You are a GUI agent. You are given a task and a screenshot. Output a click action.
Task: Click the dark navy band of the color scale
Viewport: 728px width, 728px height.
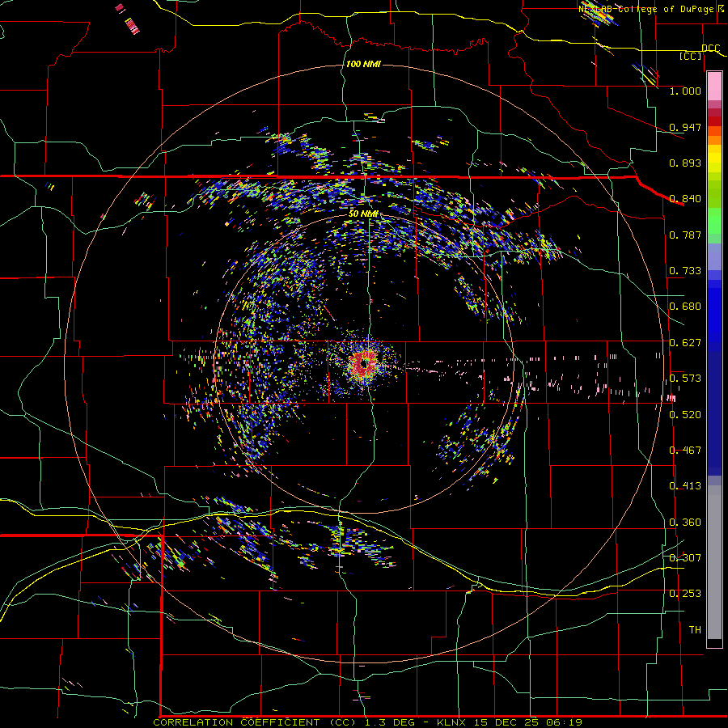(x=714, y=413)
